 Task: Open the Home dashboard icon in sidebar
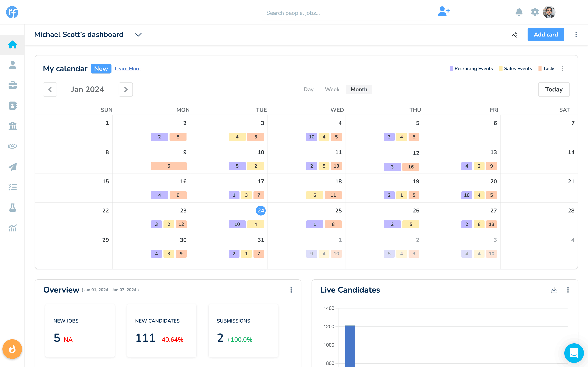12,44
